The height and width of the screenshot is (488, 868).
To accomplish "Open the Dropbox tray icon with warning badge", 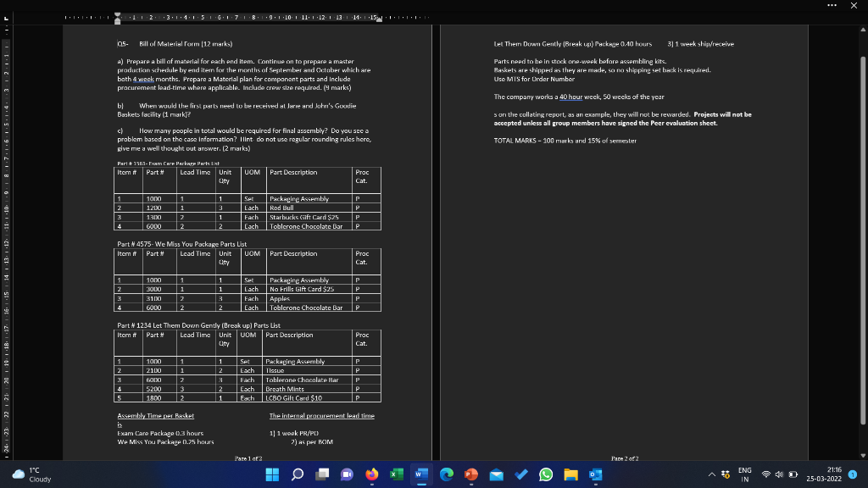I will tap(726, 474).
